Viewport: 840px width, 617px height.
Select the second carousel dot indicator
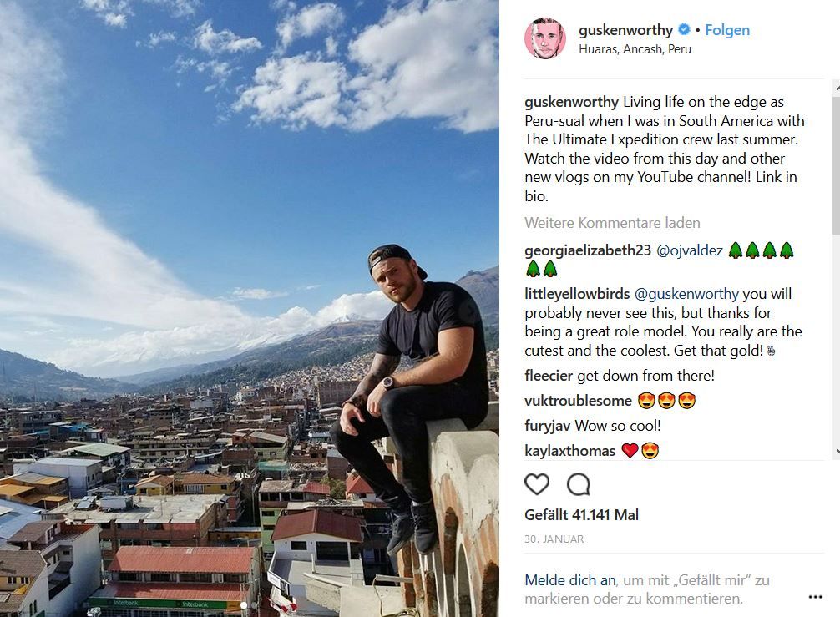(254, 605)
